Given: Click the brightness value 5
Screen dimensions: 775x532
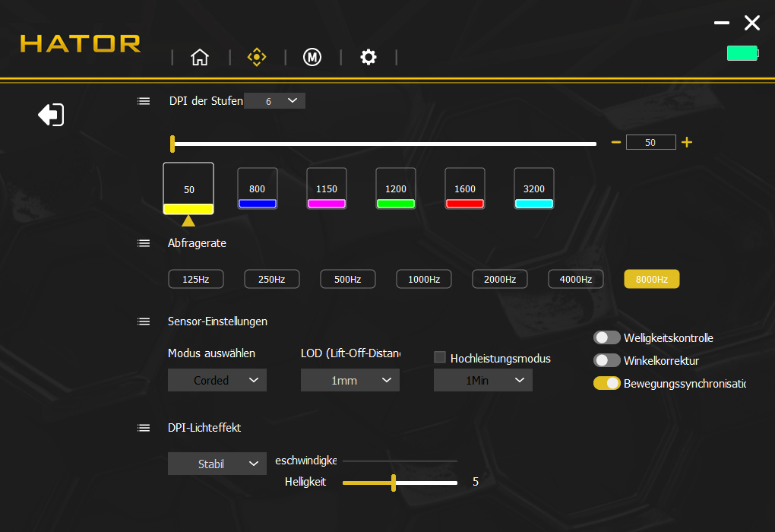Looking at the screenshot, I should (476, 482).
